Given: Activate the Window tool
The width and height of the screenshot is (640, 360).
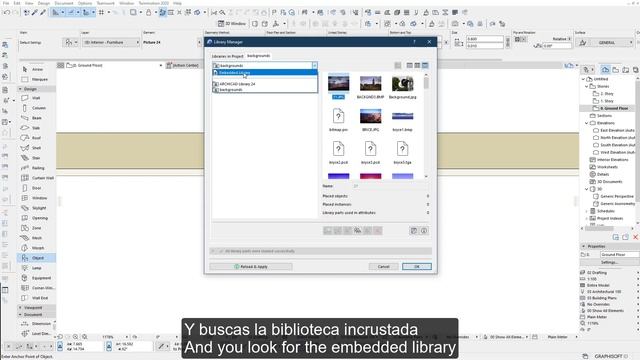Looking at the screenshot, I should click(37, 198).
